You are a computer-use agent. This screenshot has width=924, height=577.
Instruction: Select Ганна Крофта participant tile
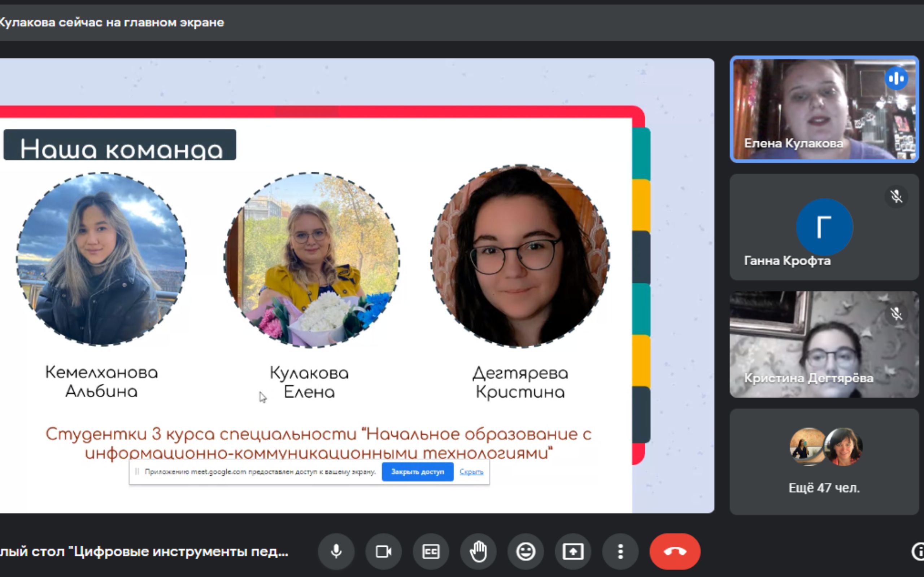(824, 227)
